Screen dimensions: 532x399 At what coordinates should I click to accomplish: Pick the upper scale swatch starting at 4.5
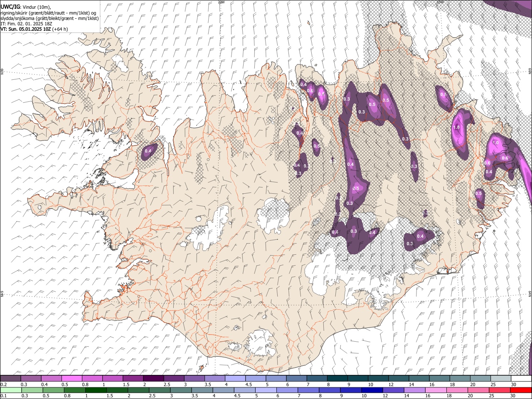(x=256, y=379)
